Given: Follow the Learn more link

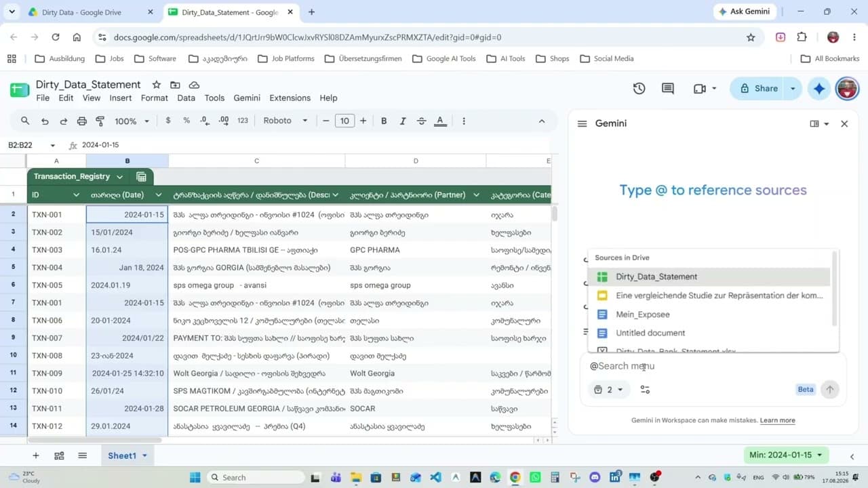Looking at the screenshot, I should (x=778, y=420).
